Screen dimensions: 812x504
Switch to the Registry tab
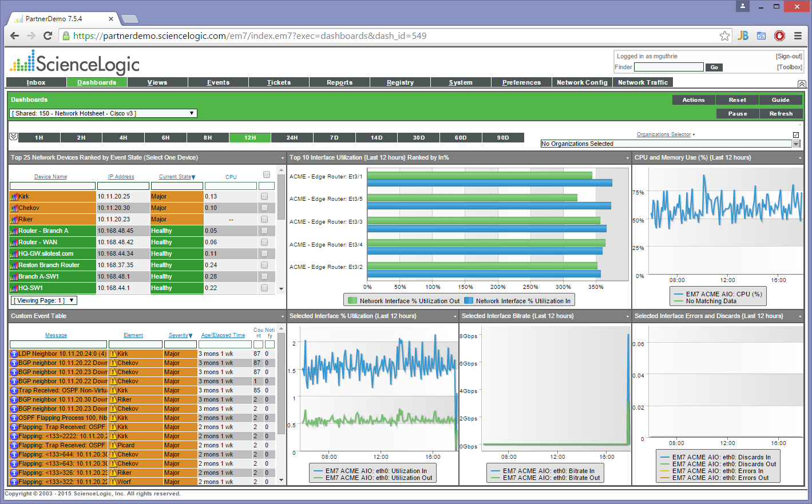(x=400, y=82)
